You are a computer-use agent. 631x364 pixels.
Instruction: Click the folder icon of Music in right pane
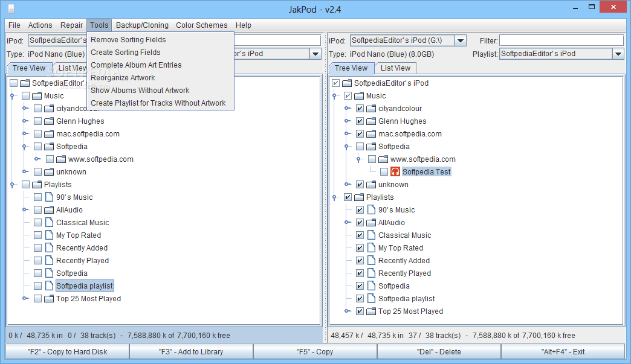click(359, 96)
